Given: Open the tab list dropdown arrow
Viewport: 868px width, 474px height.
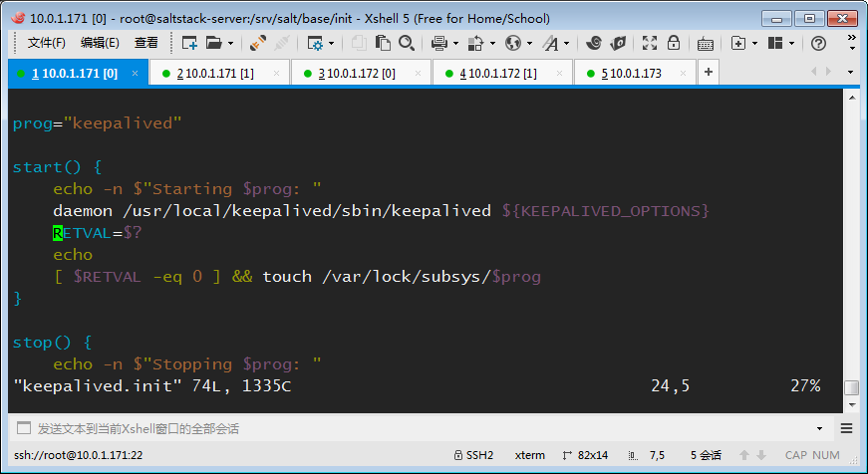Looking at the screenshot, I should pyautogui.click(x=850, y=72).
